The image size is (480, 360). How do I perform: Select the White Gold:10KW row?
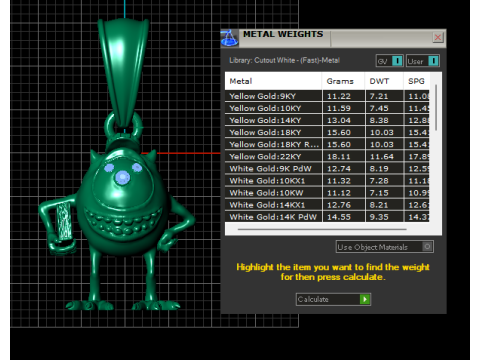327,193
